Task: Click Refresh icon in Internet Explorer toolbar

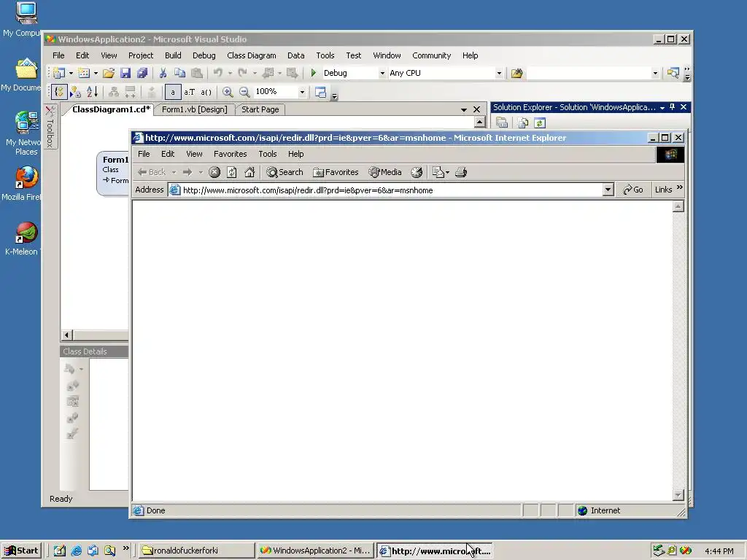Action: 231,172
